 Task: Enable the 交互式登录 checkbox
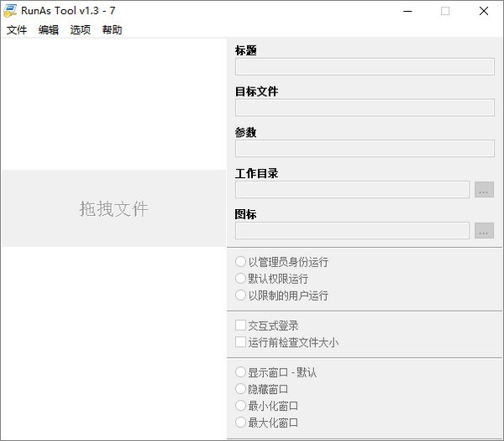pos(241,325)
